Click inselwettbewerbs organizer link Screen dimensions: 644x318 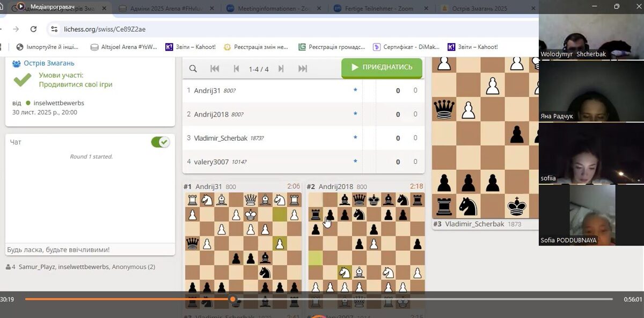(58, 103)
